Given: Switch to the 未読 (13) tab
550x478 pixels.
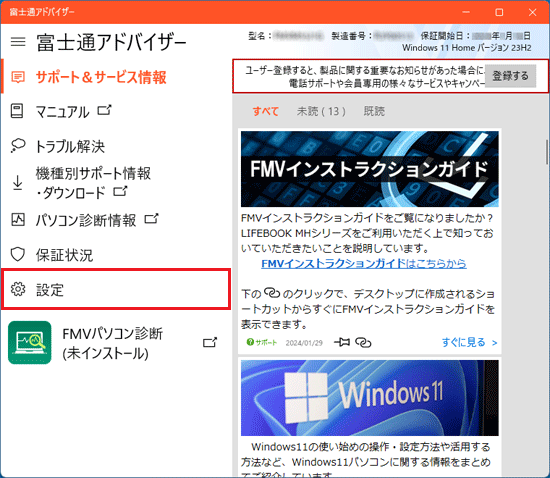Looking at the screenshot, I should (321, 112).
